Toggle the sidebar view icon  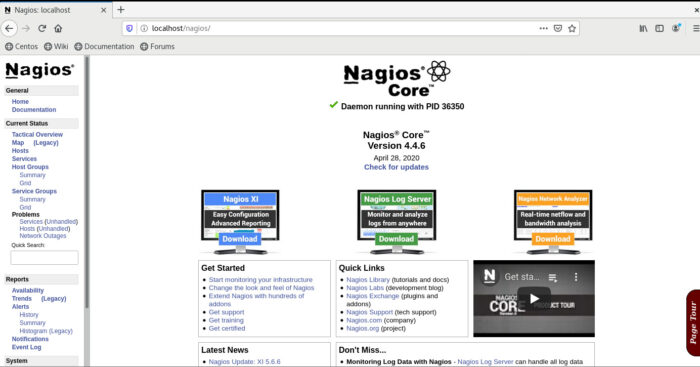pos(659,29)
